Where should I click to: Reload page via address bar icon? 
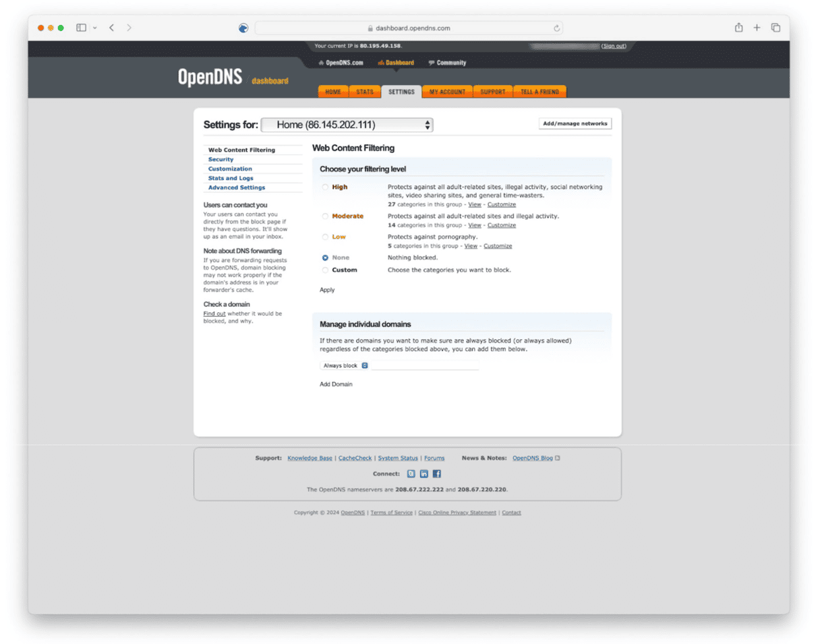coord(556,28)
